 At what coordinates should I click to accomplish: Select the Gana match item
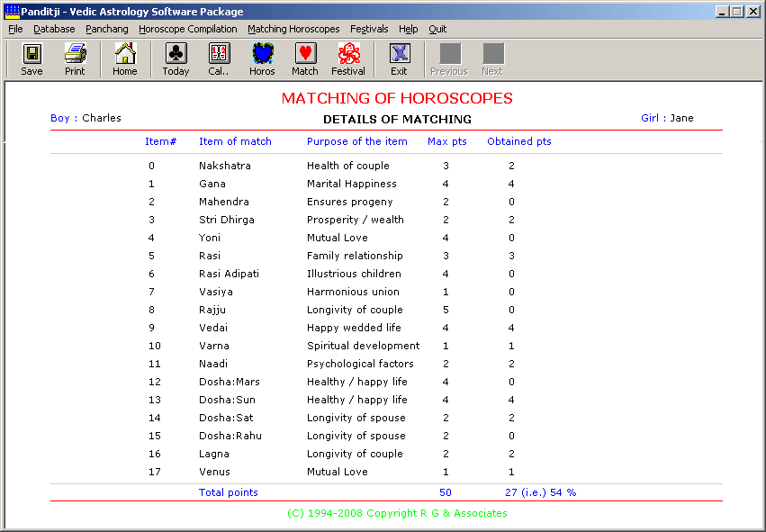coord(212,184)
